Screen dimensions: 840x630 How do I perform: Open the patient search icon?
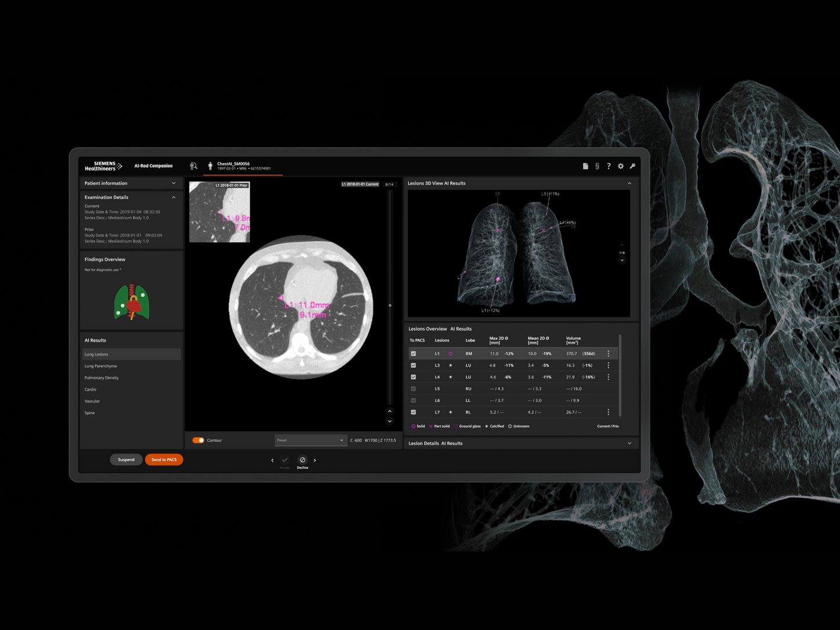194,166
